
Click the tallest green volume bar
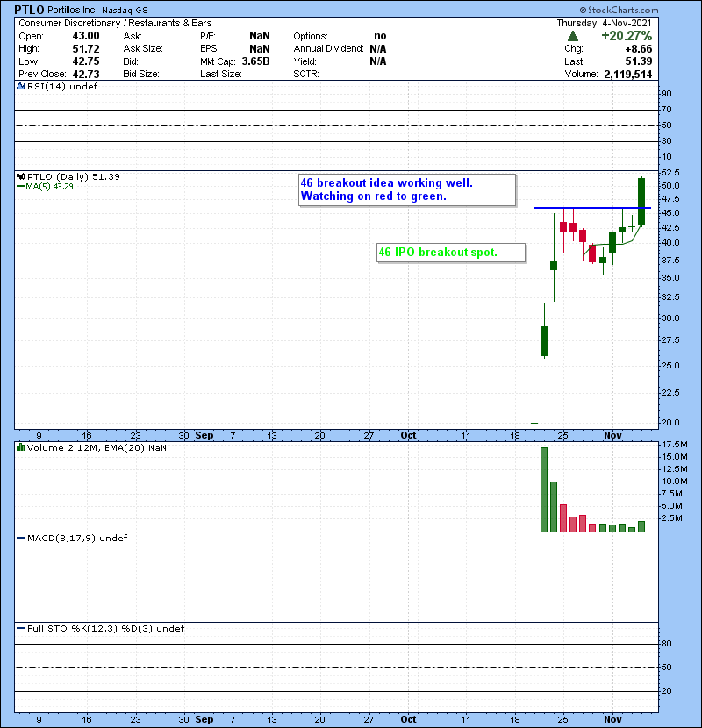coord(544,489)
